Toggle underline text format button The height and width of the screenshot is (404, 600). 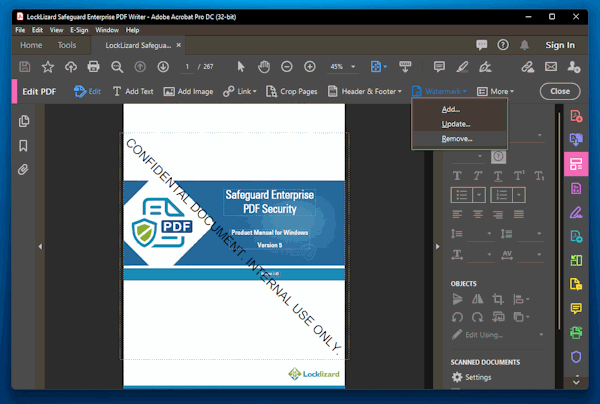(498, 176)
